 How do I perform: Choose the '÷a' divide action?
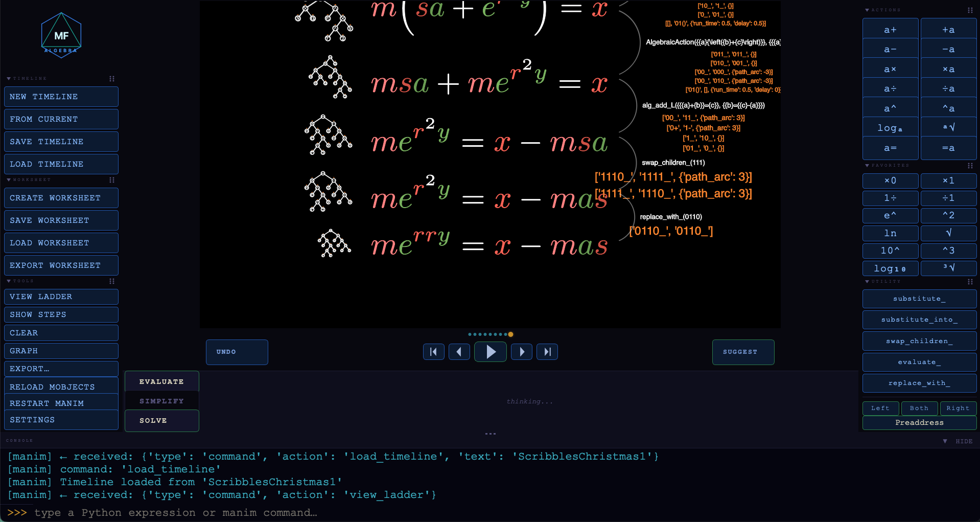tap(948, 89)
